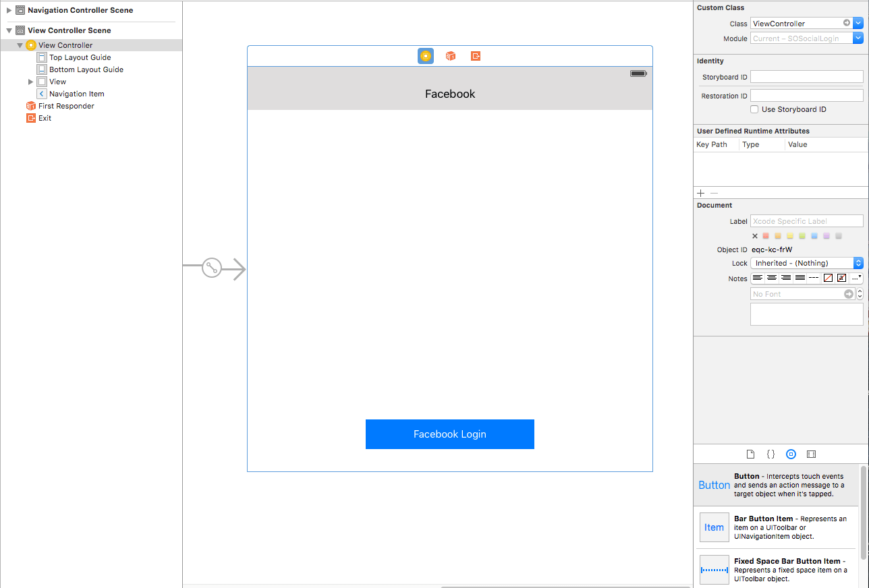
Task: Click the Xcode Specific Label field
Action: (807, 221)
